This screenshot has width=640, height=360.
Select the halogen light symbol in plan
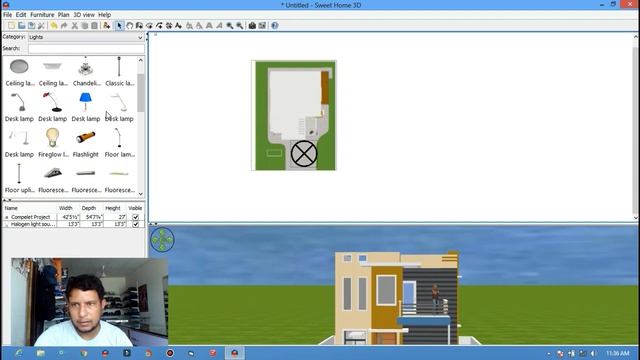[x=304, y=154]
